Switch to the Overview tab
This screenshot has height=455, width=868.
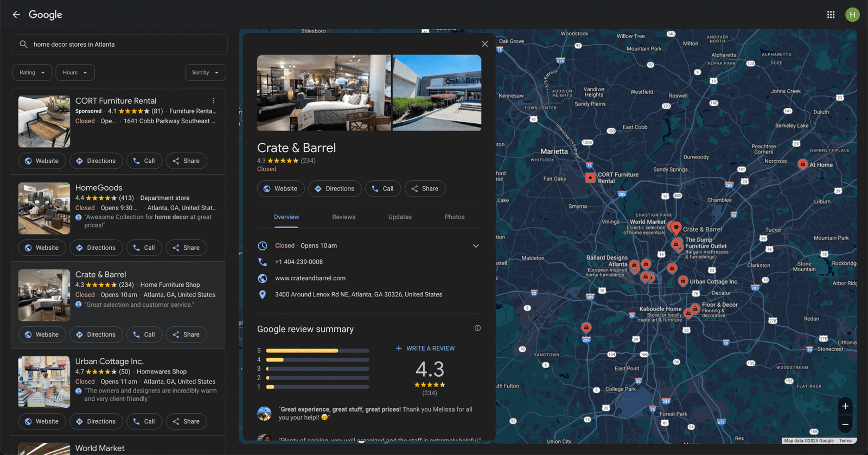pyautogui.click(x=286, y=217)
